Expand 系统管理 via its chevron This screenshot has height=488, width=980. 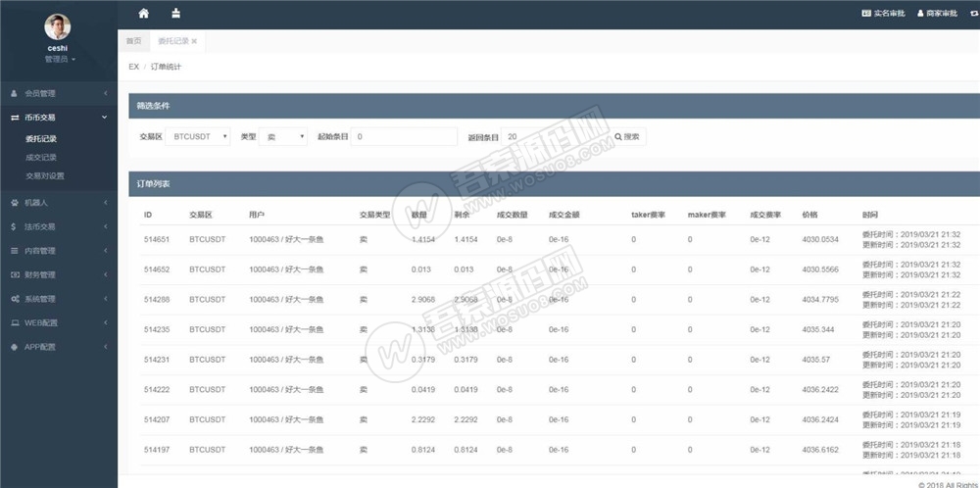106,299
